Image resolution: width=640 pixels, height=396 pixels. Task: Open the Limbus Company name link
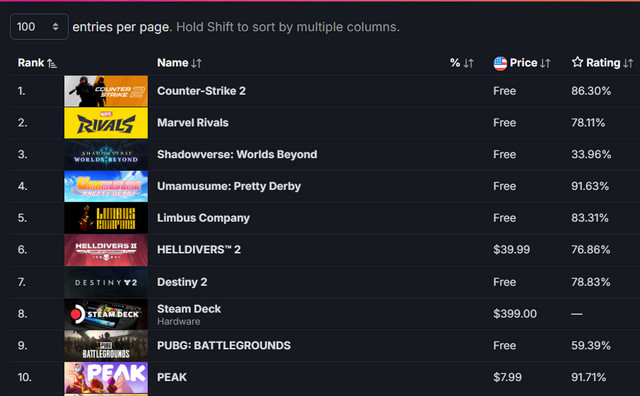pos(203,218)
